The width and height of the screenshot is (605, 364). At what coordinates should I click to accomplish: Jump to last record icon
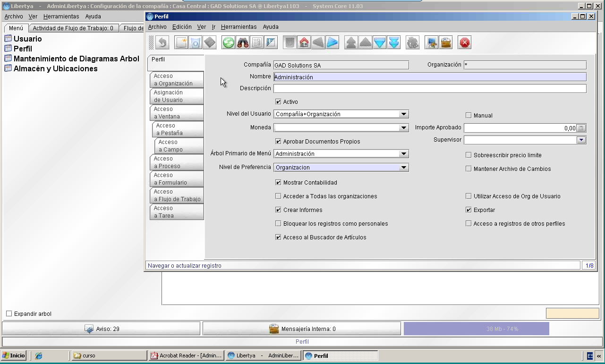(x=394, y=42)
